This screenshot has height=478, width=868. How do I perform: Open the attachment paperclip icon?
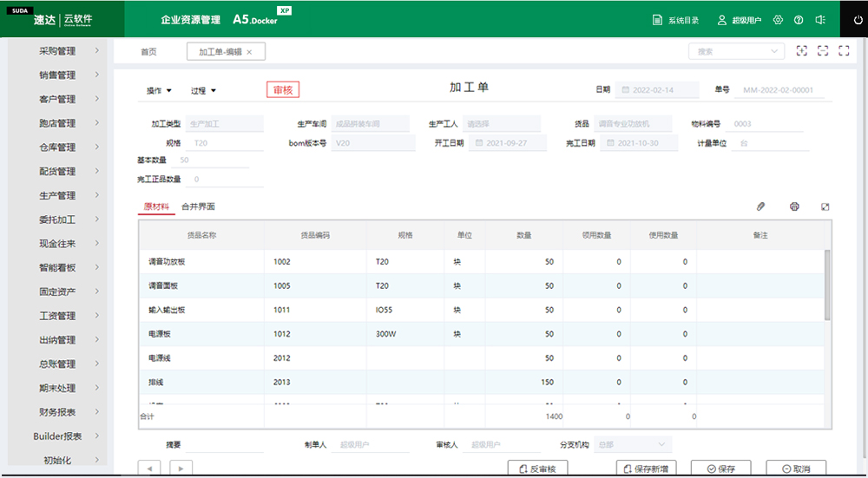point(760,206)
